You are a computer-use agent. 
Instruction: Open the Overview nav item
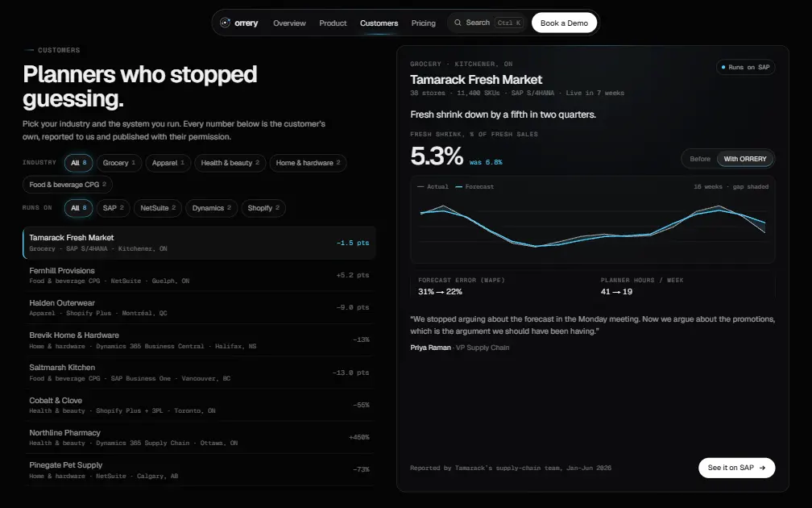[289, 23]
